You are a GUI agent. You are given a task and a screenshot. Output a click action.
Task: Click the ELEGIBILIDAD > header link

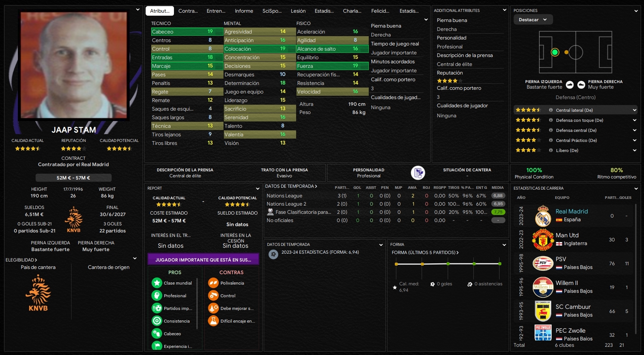coord(21,260)
